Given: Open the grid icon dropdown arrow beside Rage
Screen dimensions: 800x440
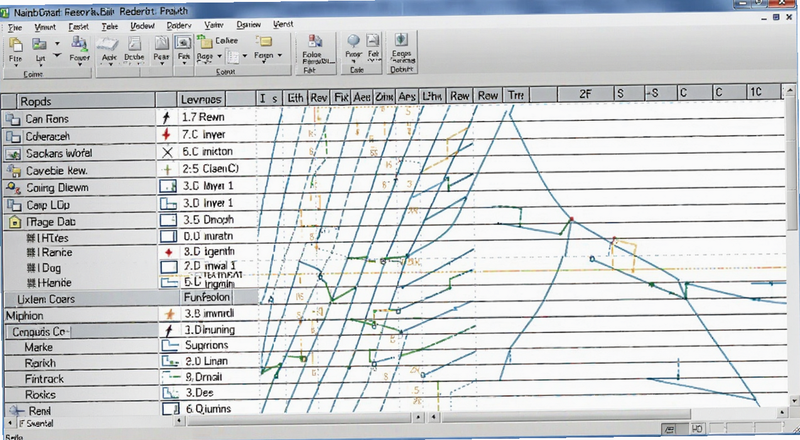Looking at the screenshot, I should pos(244,56).
